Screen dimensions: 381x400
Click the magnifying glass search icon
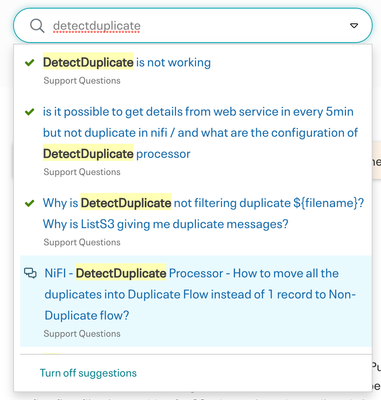point(37,26)
